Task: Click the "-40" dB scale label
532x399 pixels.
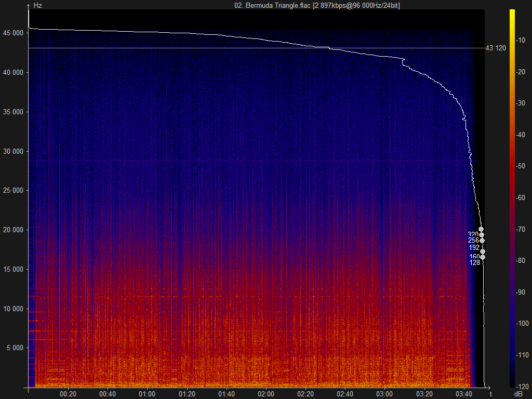Action: point(521,135)
